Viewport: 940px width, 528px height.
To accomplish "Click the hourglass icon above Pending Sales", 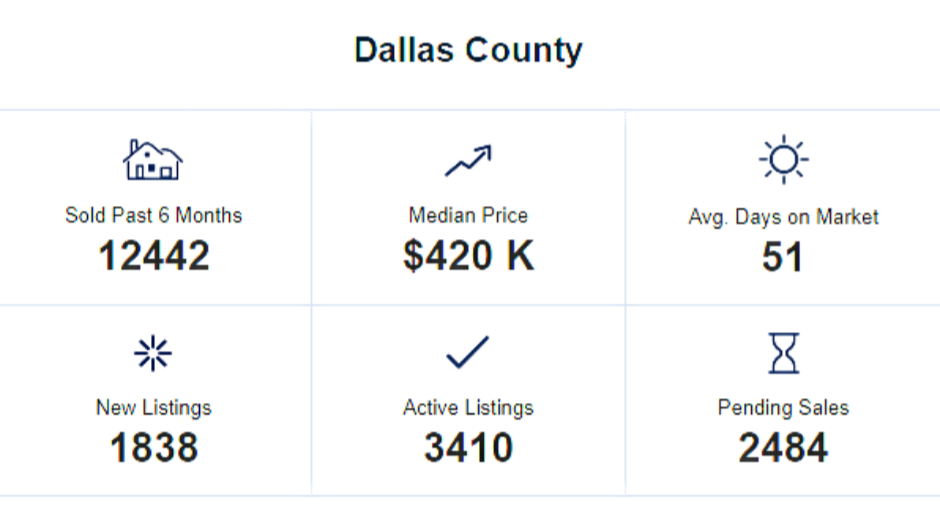I will 784,353.
